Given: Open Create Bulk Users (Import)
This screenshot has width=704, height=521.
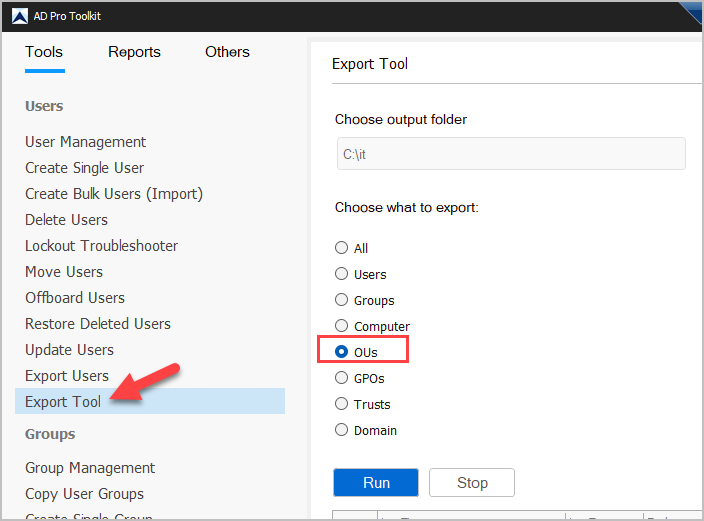Looking at the screenshot, I should coord(114,194).
